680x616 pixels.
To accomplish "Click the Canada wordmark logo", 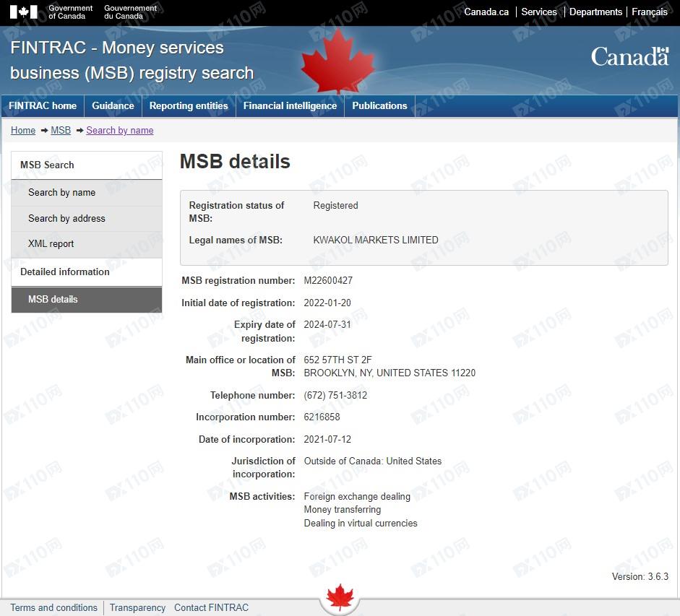I will click(x=629, y=56).
